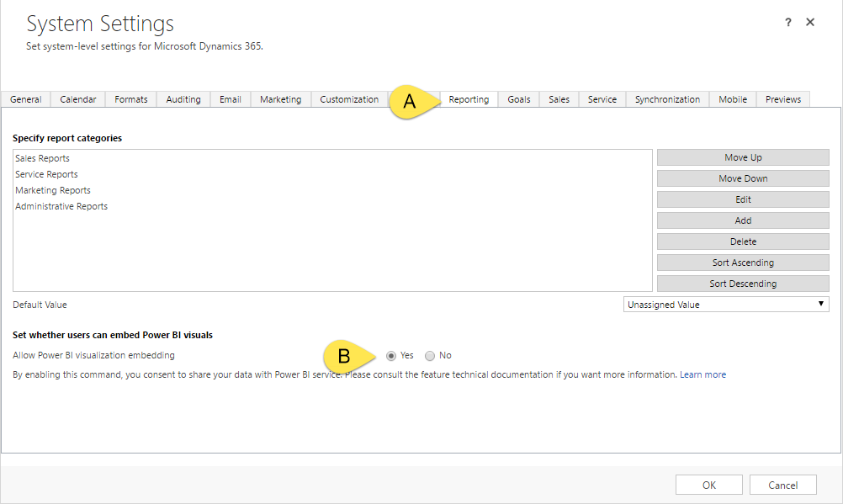Screen dimensions: 843x504
Task: Go to the Goals tab
Action: coord(519,99)
